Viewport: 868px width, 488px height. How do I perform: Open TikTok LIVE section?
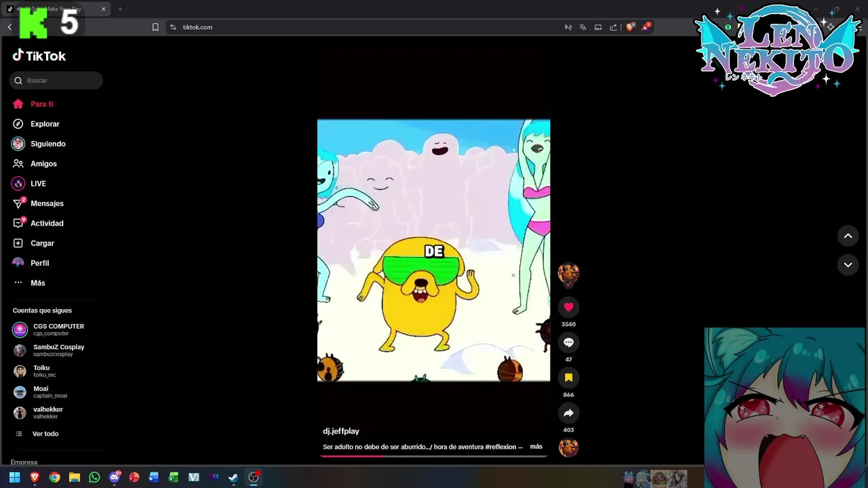(x=29, y=184)
